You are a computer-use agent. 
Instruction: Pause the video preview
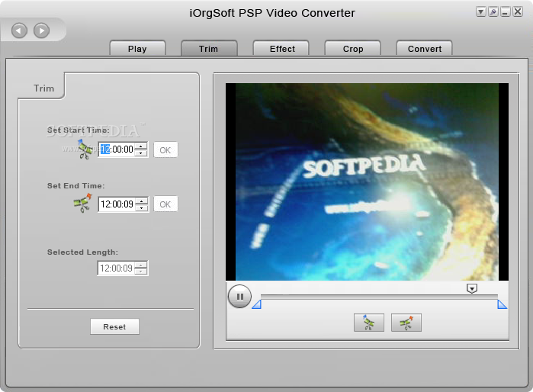pyautogui.click(x=239, y=297)
